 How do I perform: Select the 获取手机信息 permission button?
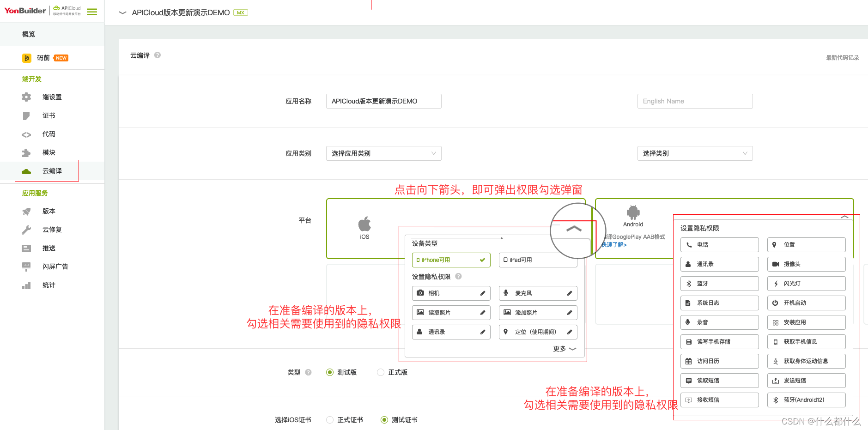tap(806, 342)
